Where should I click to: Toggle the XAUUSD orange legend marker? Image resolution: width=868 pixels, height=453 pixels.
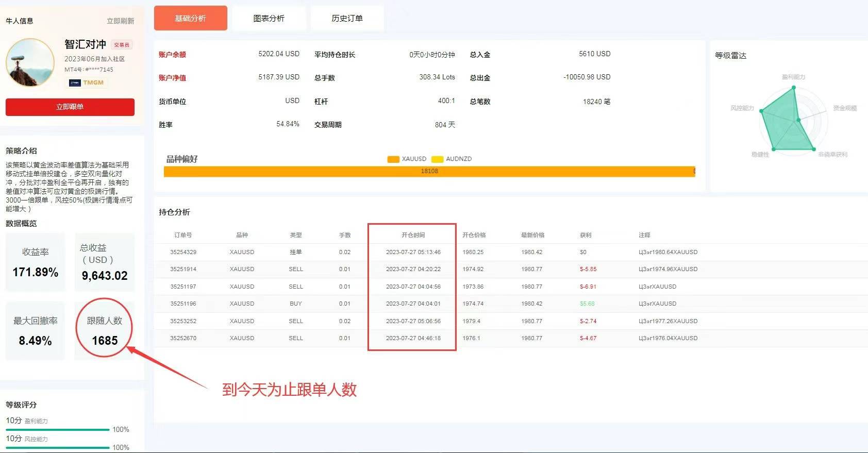[x=393, y=159]
